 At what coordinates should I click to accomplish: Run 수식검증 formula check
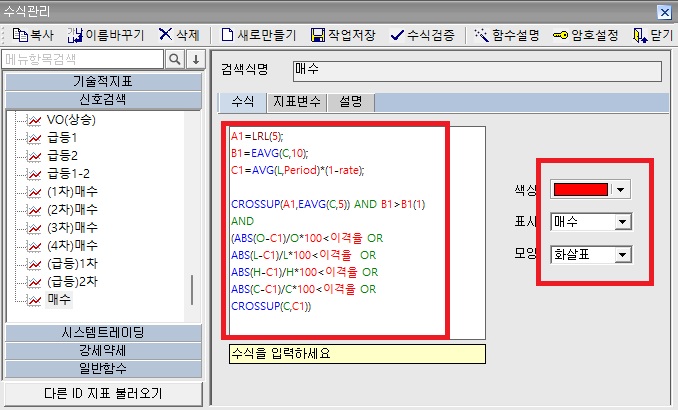[422, 35]
